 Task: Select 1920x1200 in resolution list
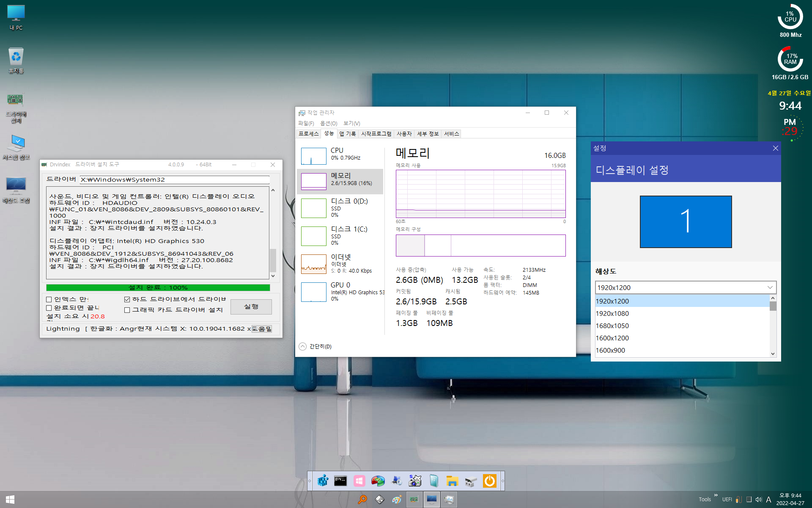682,301
